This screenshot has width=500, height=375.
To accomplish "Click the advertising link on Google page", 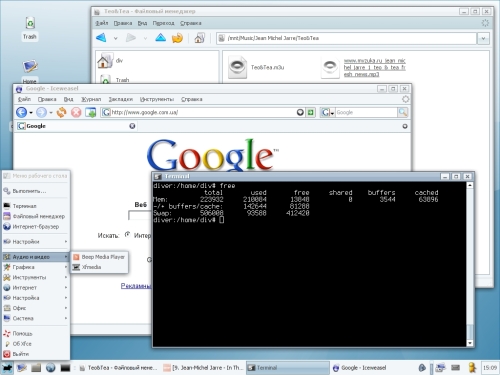I will [x=136, y=286].
